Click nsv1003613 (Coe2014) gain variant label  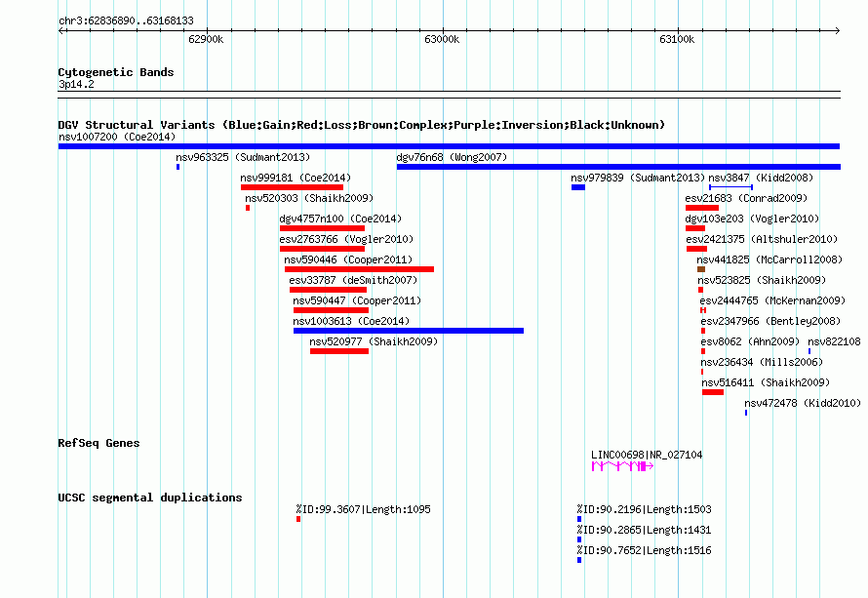(x=351, y=321)
